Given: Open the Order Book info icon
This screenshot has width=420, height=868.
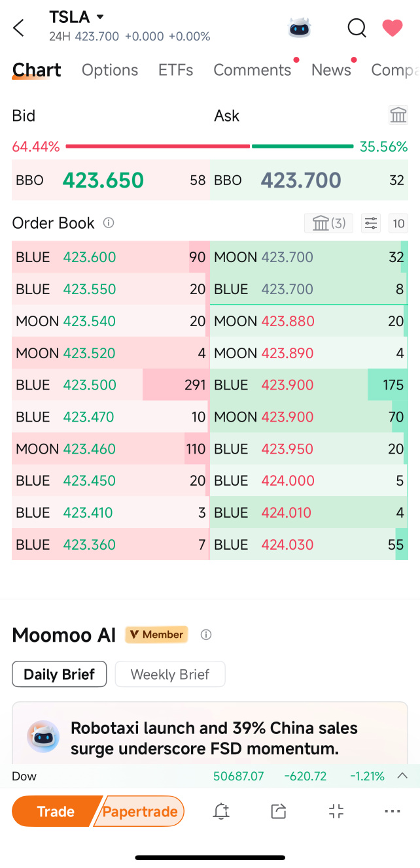Looking at the screenshot, I should click(109, 223).
